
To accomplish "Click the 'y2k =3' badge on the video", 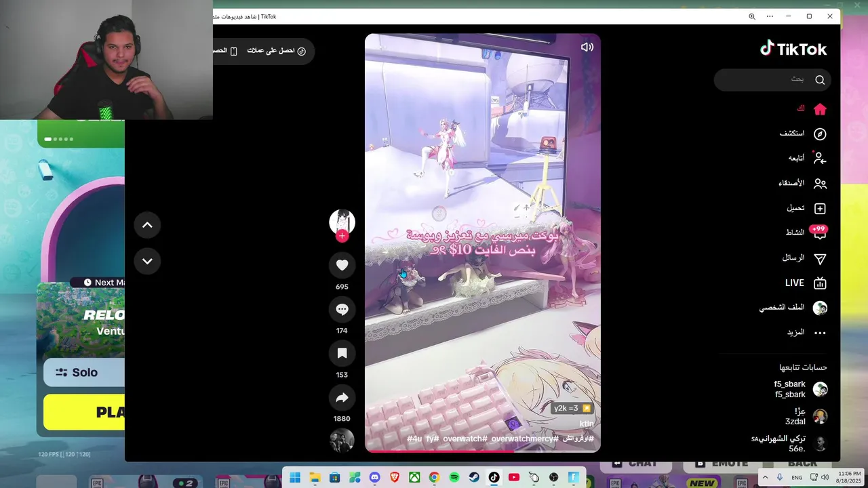I will coord(572,408).
